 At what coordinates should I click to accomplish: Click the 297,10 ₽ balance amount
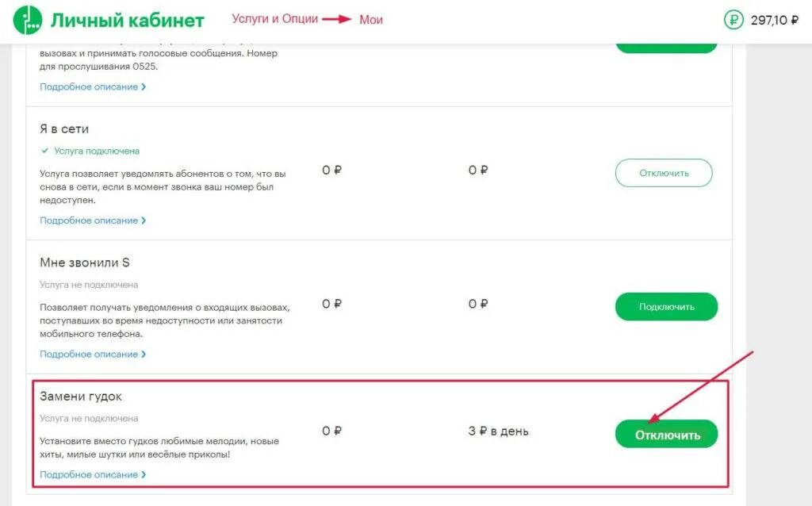tap(774, 20)
